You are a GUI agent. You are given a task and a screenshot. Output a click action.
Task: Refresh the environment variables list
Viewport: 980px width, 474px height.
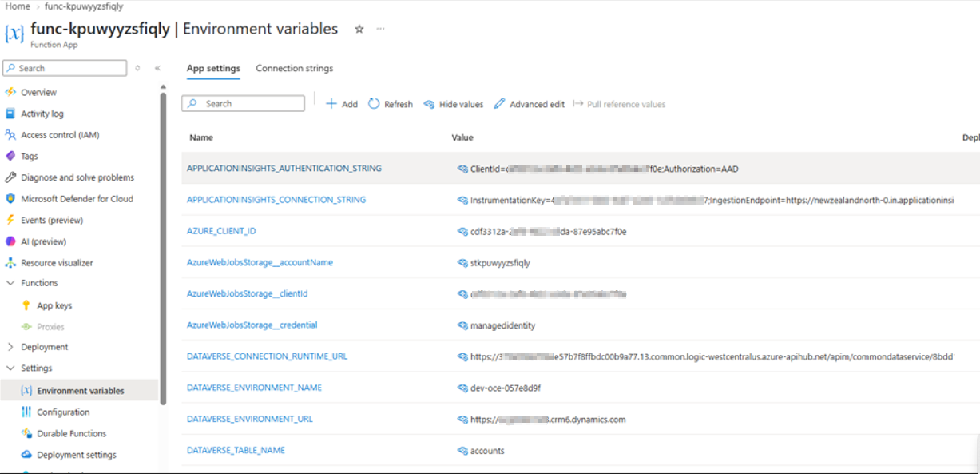pyautogui.click(x=391, y=104)
